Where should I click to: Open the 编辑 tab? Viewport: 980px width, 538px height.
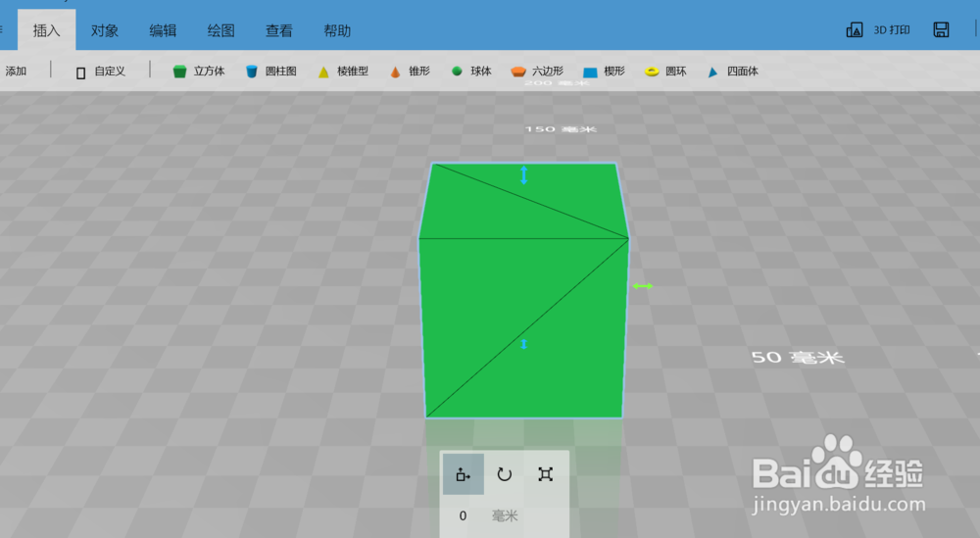163,30
